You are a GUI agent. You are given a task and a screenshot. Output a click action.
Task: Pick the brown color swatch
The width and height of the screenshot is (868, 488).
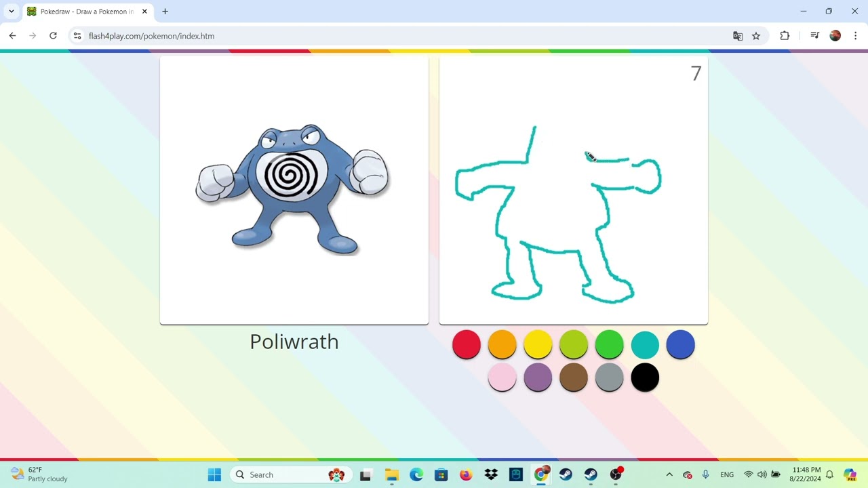(x=574, y=377)
